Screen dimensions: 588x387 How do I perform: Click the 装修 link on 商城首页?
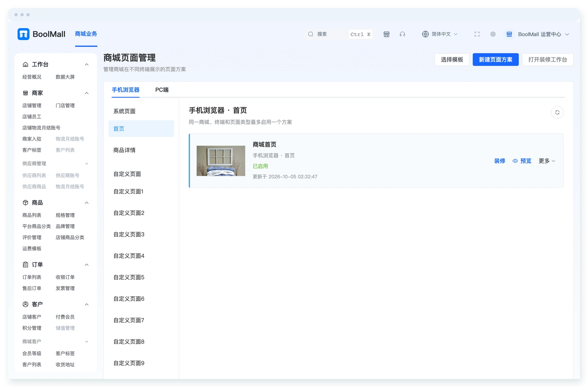499,161
